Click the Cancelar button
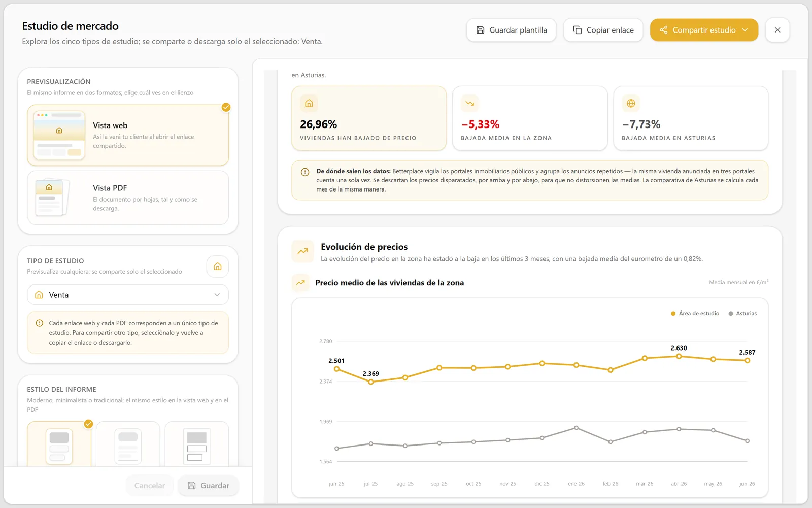This screenshot has width=812, height=508. pyautogui.click(x=150, y=486)
